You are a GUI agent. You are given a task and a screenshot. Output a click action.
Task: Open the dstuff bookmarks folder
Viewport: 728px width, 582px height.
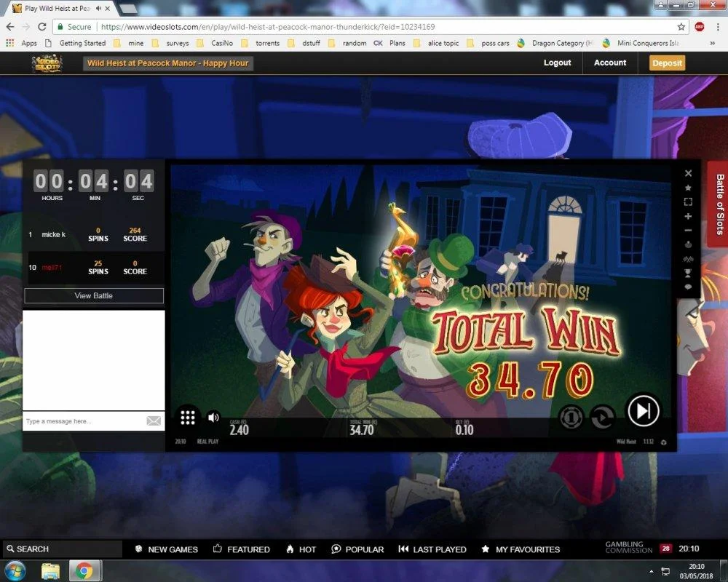coord(304,43)
